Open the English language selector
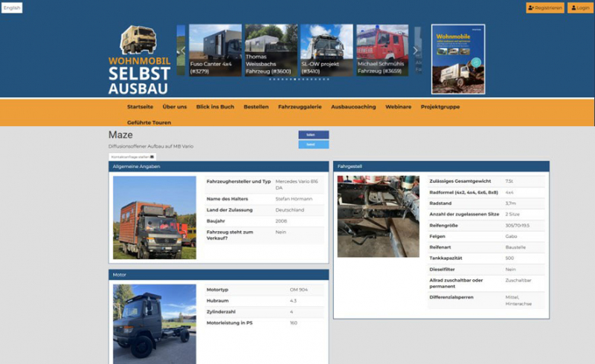Viewport: 595px width, 364px height. pos(12,7)
